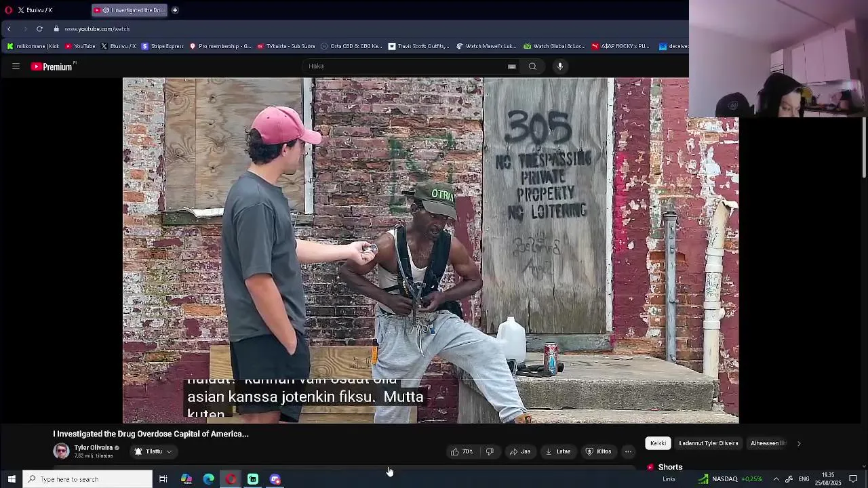Click the Type here to search box
868x488 pixels.
(88, 479)
